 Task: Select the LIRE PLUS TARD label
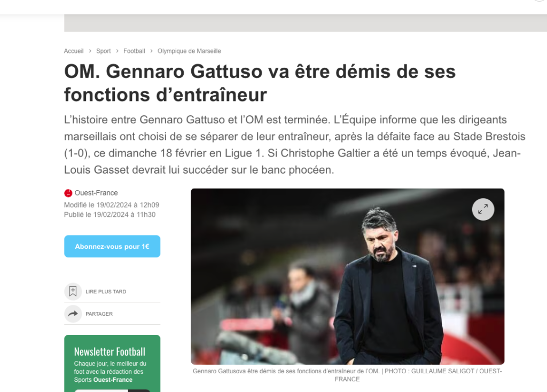(106, 292)
